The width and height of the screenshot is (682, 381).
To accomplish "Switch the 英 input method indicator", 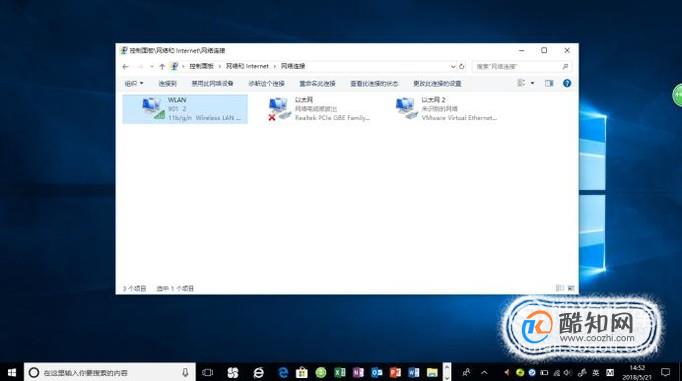I will pos(595,373).
